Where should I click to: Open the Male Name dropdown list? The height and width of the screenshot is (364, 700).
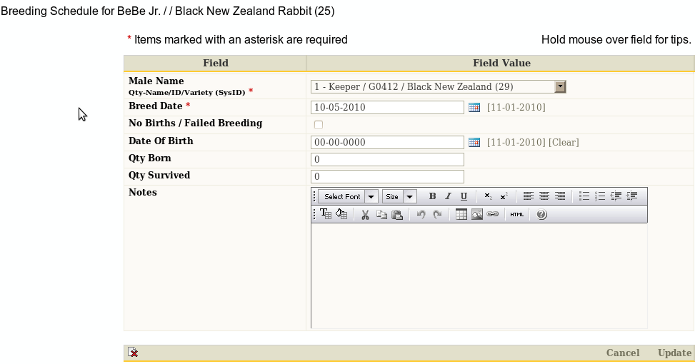pyautogui.click(x=560, y=87)
